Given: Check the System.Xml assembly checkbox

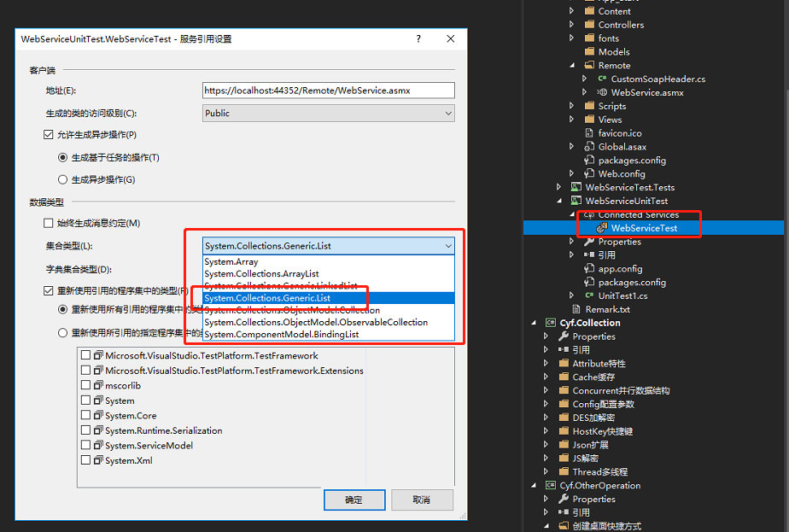Looking at the screenshot, I should [x=85, y=460].
